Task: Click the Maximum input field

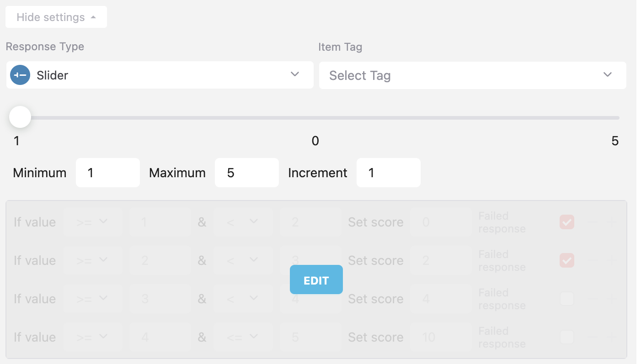Action: point(247,173)
